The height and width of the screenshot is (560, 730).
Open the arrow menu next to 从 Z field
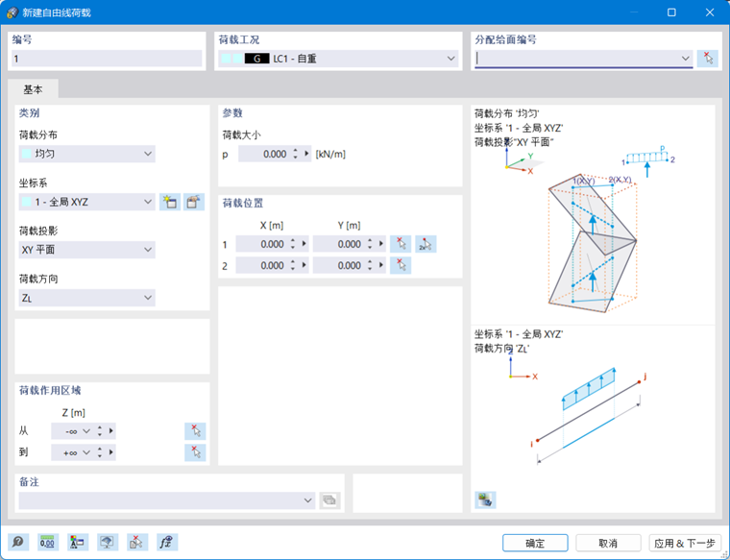pos(110,431)
